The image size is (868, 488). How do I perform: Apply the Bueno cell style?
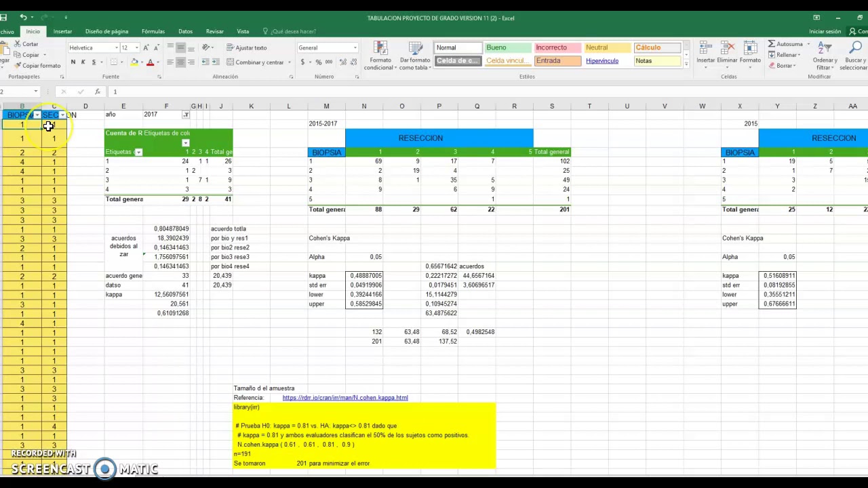coord(507,47)
